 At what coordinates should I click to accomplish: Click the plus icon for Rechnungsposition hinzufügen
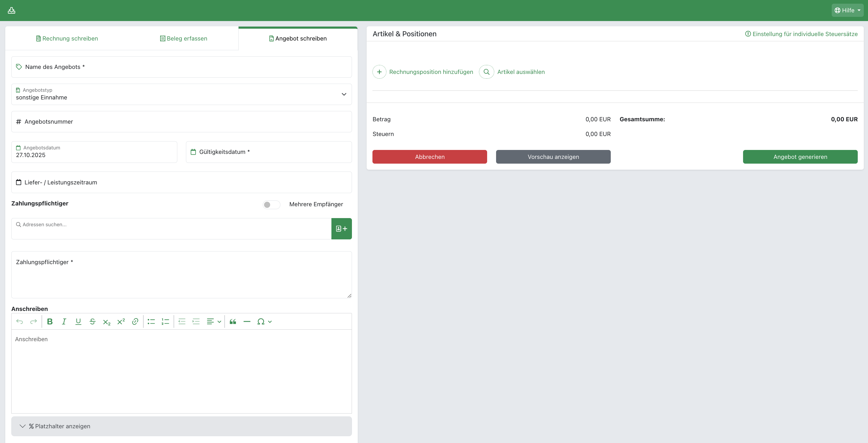coord(379,72)
